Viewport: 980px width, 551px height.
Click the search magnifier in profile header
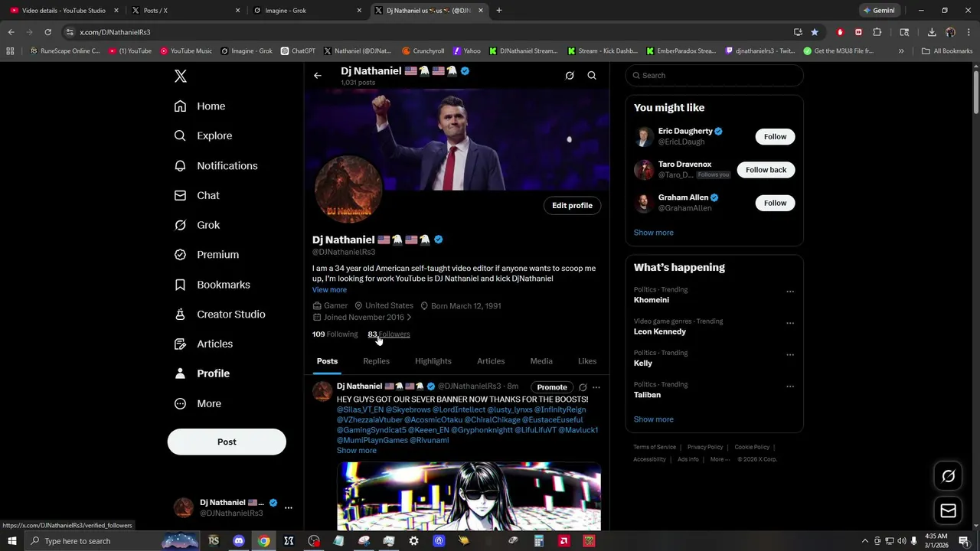pyautogui.click(x=592, y=76)
